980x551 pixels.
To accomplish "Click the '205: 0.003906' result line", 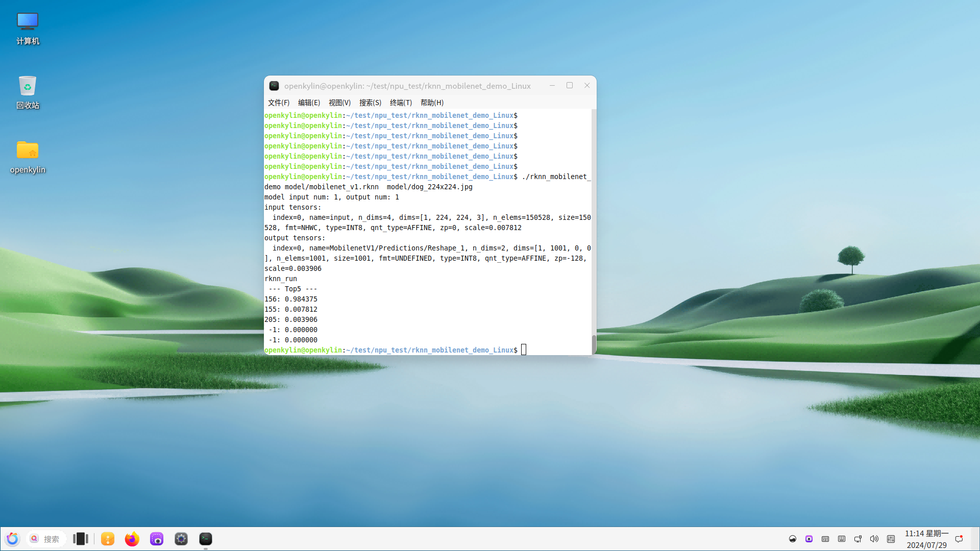I will click(291, 319).
